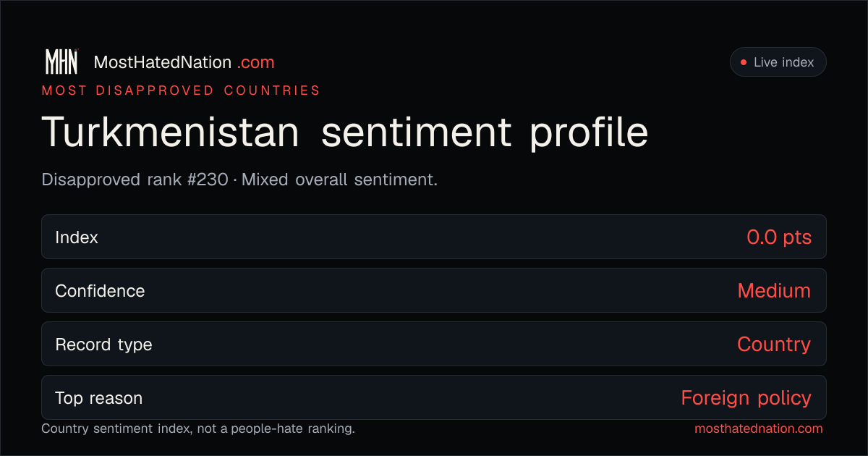Image resolution: width=868 pixels, height=456 pixels.
Task: Click the Mixed overall sentiment text
Action: point(339,180)
